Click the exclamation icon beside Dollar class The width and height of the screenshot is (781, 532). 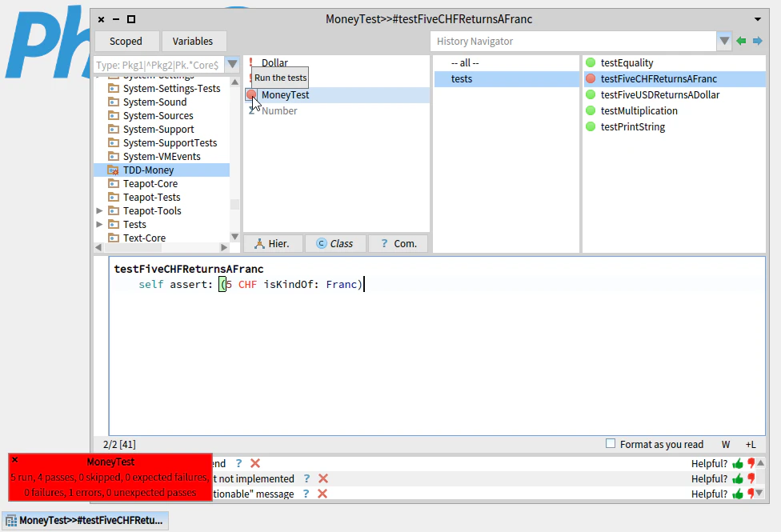[251, 62]
